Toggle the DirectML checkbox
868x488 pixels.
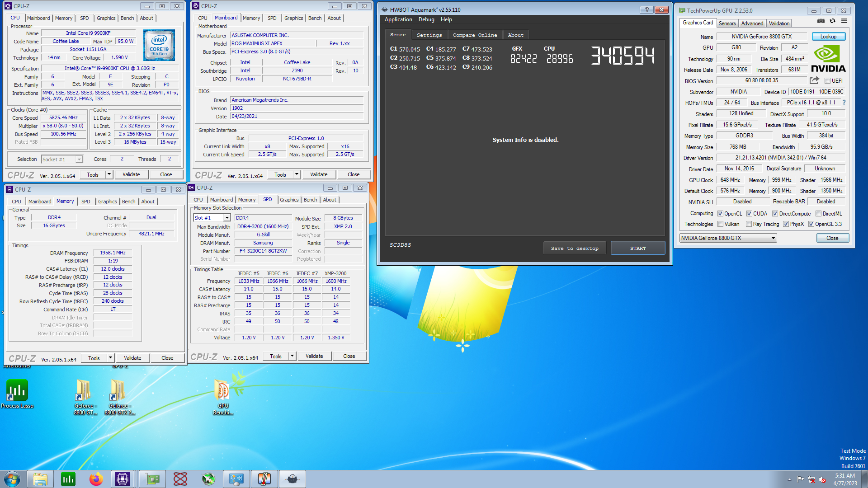818,214
